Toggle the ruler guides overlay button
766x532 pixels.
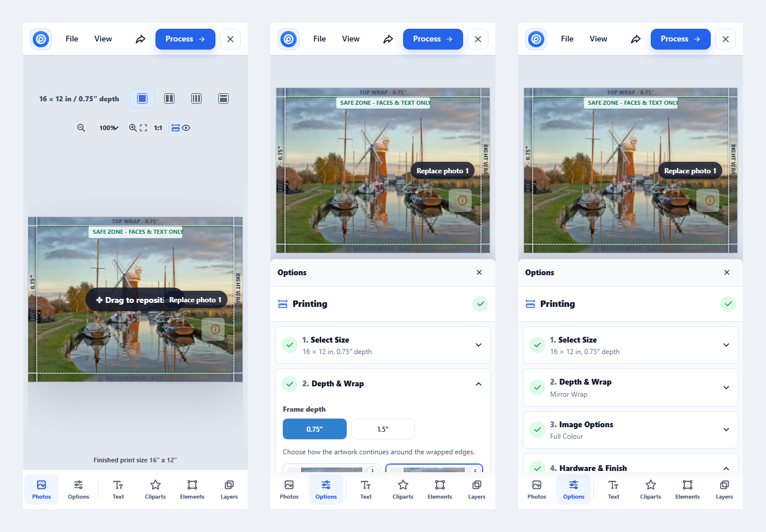(x=176, y=128)
